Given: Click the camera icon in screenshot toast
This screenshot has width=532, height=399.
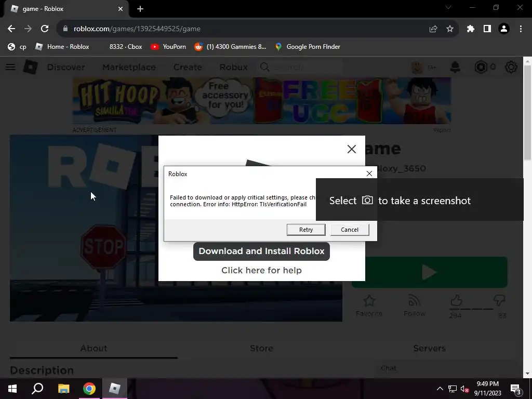Looking at the screenshot, I should click(x=367, y=200).
